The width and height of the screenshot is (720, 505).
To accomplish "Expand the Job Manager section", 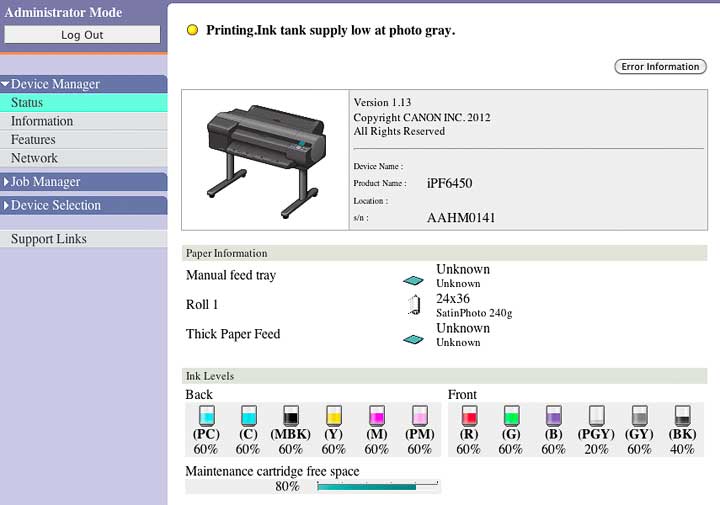I will pos(83,182).
